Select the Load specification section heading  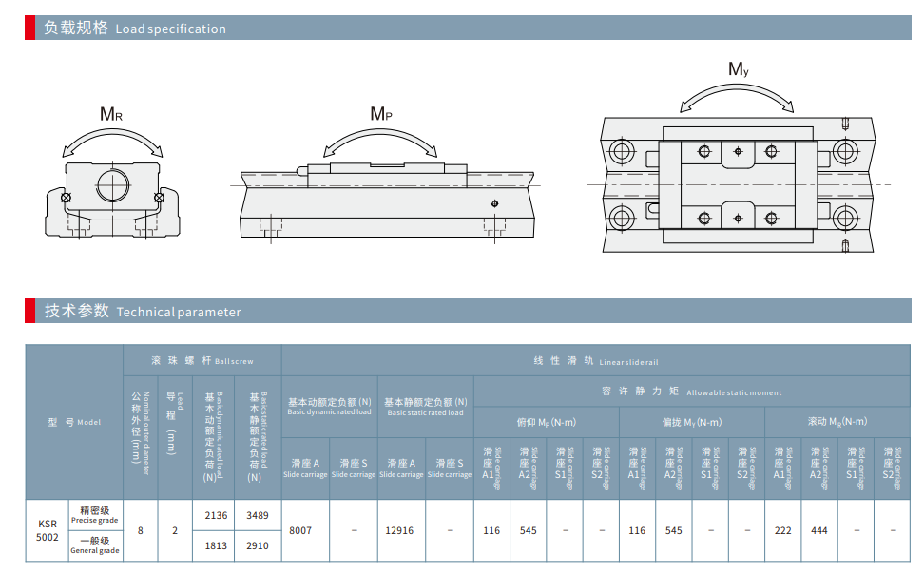(x=135, y=29)
